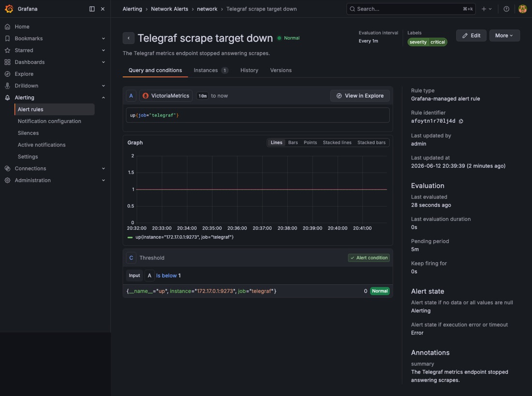Click the up{job="telegraf"} query field
Viewport: 532px width, 396px height.
point(258,115)
